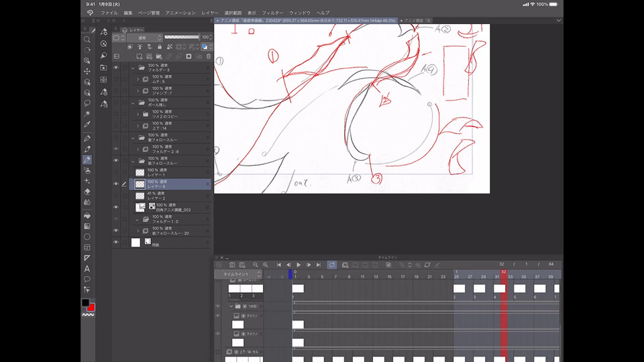Select the highlighted Brush tool
Viewport: 644px width, 362px height.
tap(87, 160)
